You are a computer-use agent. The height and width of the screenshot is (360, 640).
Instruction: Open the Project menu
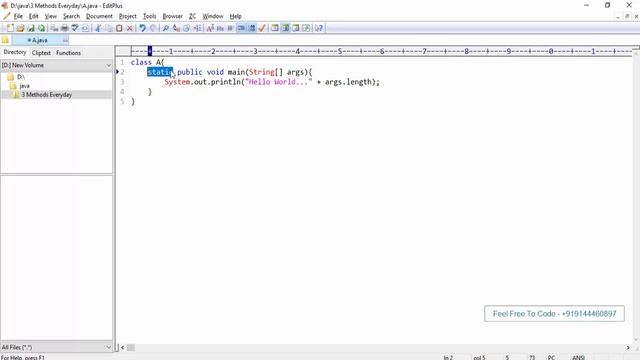pos(127,16)
